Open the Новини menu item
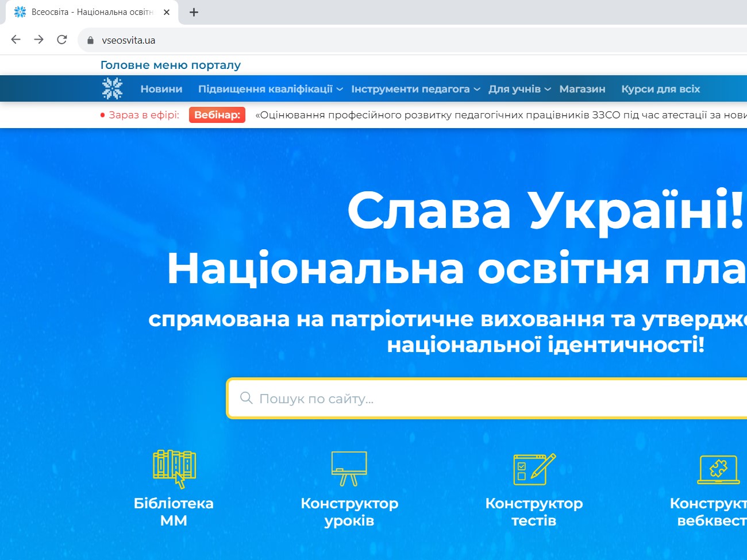The height and width of the screenshot is (560, 747). (x=161, y=89)
